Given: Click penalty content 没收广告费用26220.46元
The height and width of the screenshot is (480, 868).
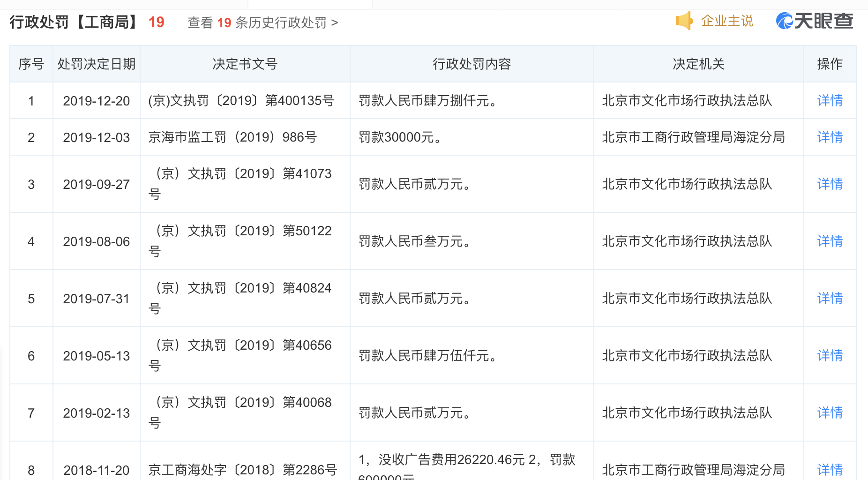Looking at the screenshot, I should click(x=452, y=460).
